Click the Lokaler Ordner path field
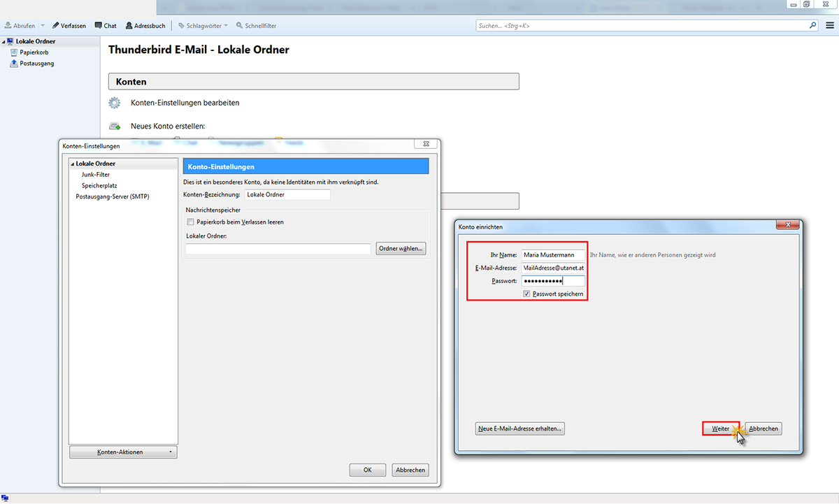Viewport: 839px width, 504px height. coord(278,249)
